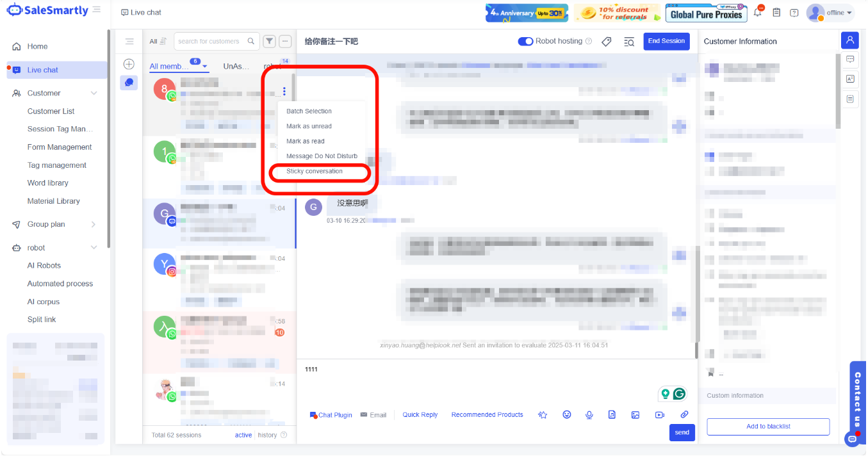This screenshot has width=868, height=456.
Task: Open the session tag icon
Action: tap(607, 42)
